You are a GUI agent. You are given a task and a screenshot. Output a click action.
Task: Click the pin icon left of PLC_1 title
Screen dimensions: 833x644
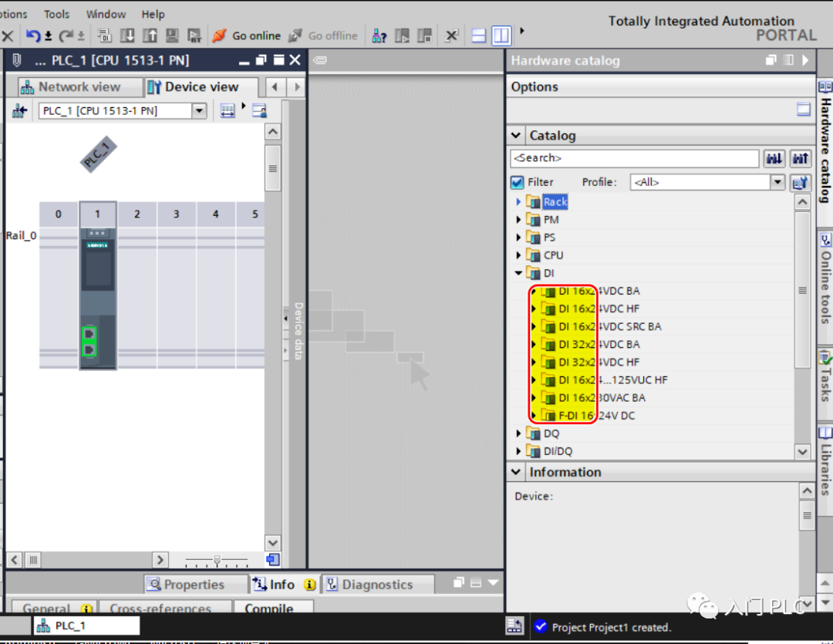17,60
